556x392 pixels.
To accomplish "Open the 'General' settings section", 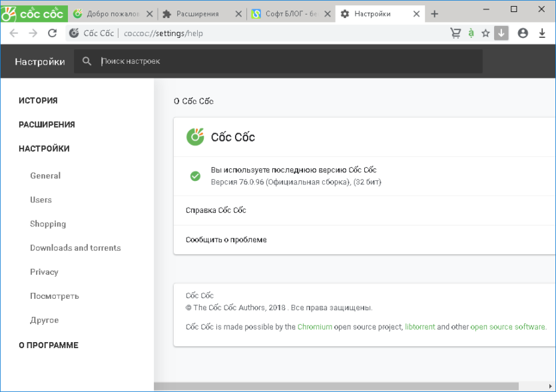I will [x=45, y=176].
